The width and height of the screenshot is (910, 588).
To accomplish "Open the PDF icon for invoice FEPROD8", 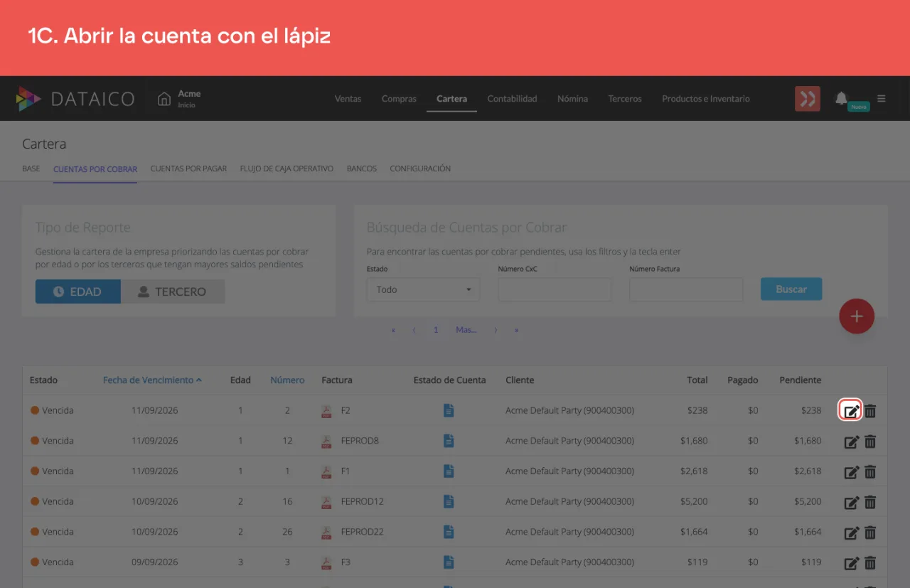I will click(326, 441).
